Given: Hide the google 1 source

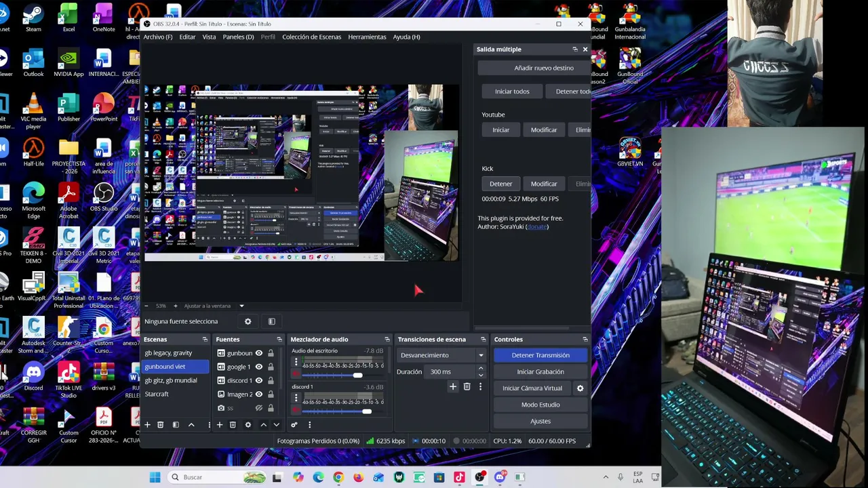Looking at the screenshot, I should point(258,367).
